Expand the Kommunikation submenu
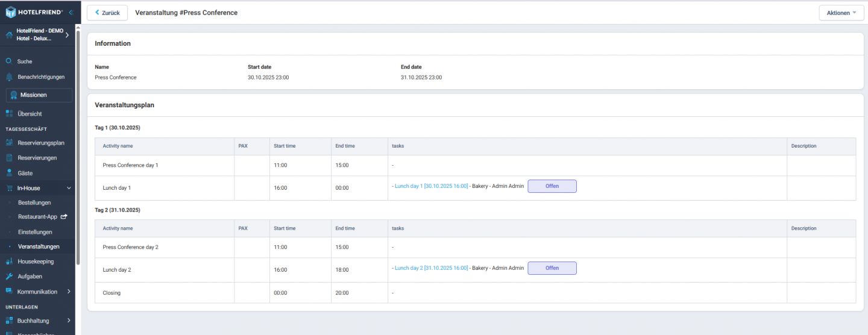868x335 pixels. pyautogui.click(x=69, y=292)
